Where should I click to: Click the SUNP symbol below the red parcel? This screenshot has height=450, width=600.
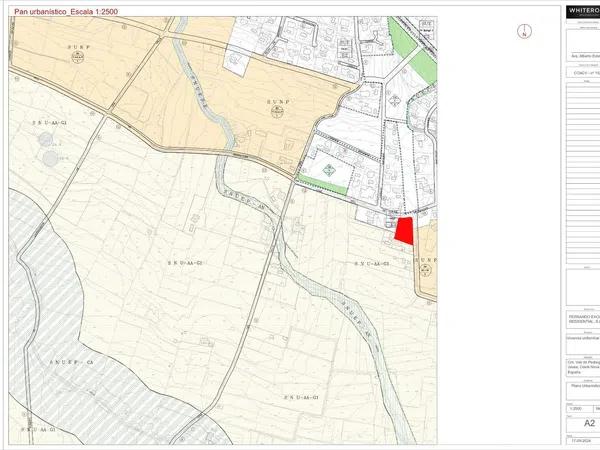coord(426,269)
